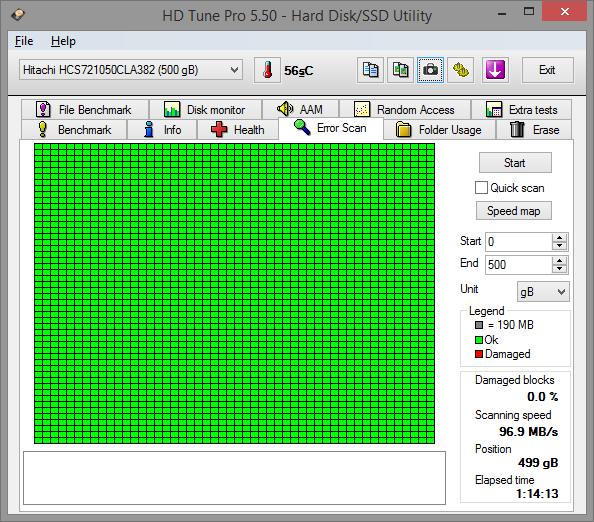Copy screenshot to clipboard icon
The width and height of the screenshot is (594, 522).
400,70
